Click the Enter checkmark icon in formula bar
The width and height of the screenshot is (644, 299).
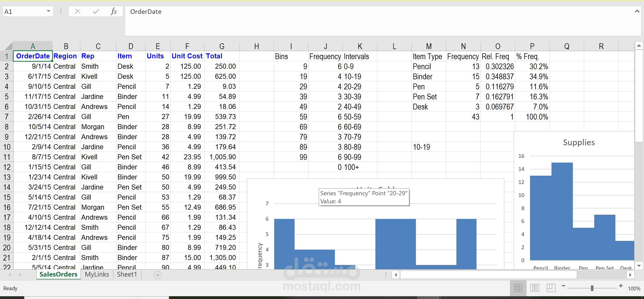(96, 11)
